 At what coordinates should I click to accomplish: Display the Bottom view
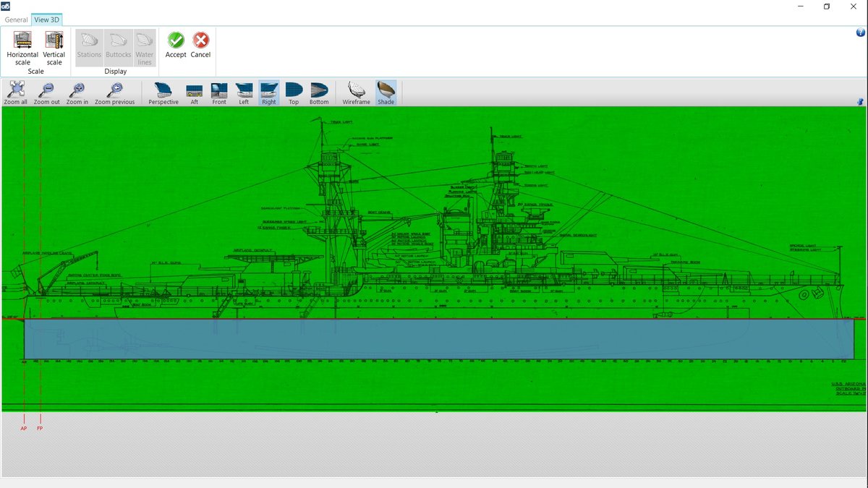(319, 93)
